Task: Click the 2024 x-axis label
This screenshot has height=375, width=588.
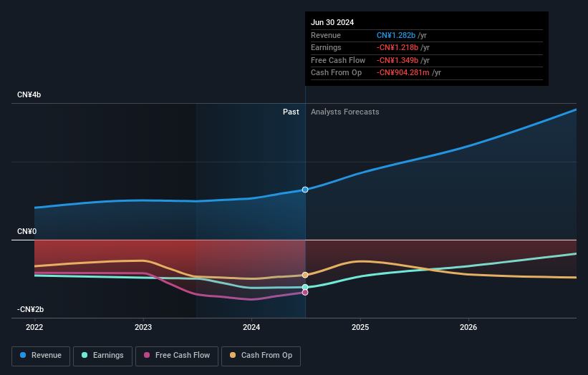Action: (251, 328)
